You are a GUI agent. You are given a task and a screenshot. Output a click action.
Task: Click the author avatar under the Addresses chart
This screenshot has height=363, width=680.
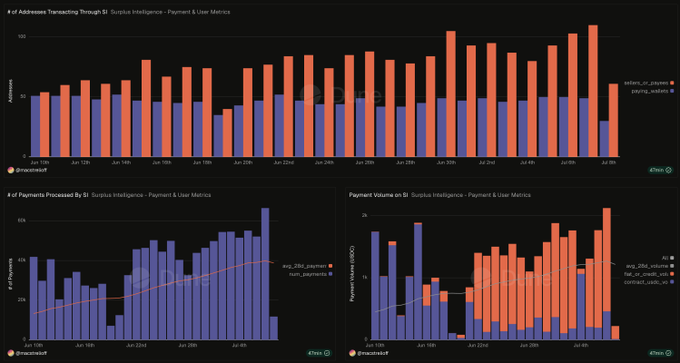point(11,170)
